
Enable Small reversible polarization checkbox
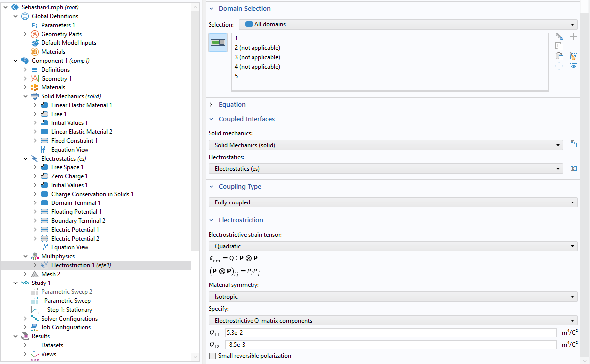(x=212, y=356)
